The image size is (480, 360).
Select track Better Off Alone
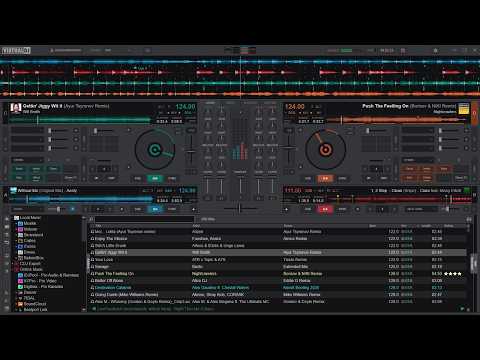(x=278, y=280)
